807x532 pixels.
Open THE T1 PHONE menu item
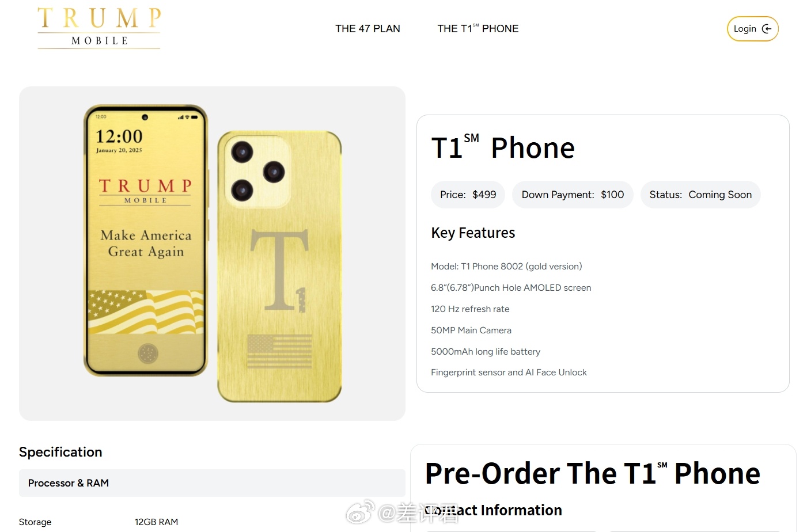tap(478, 29)
